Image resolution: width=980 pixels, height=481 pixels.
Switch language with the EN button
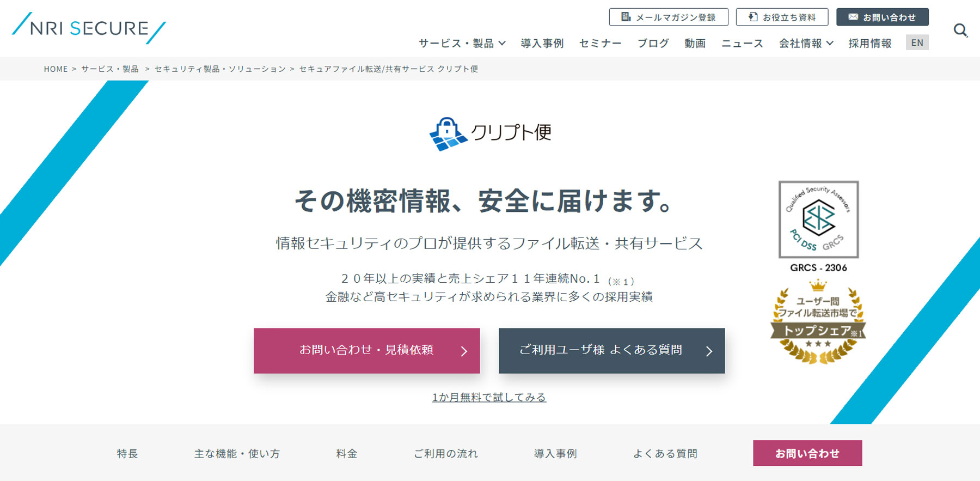917,42
